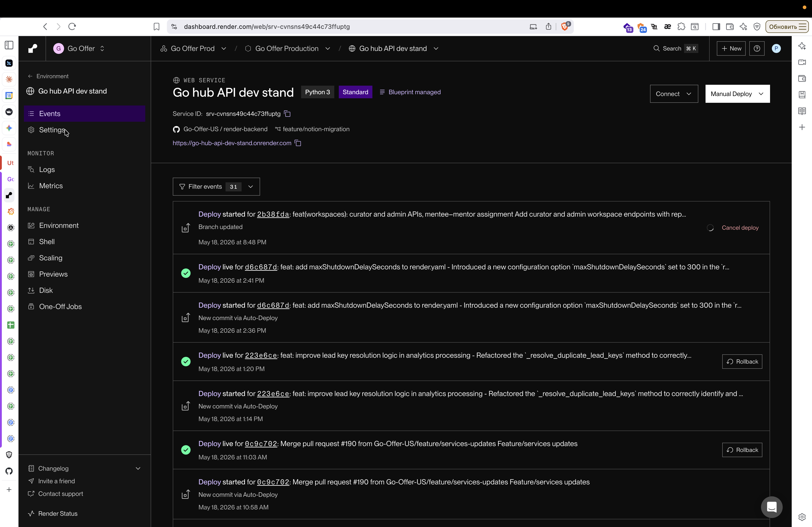Open Render Status link
Image resolution: width=812 pixels, height=527 pixels.
[x=53, y=514]
